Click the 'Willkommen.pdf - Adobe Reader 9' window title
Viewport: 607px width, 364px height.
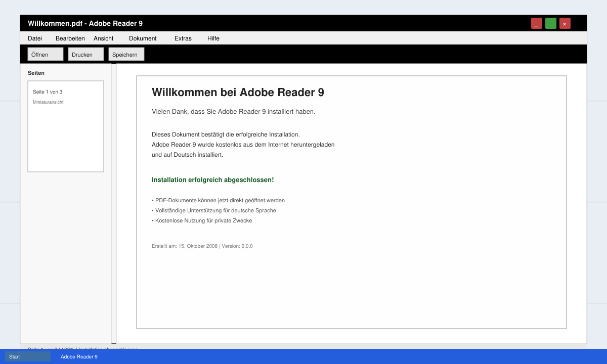tap(85, 23)
